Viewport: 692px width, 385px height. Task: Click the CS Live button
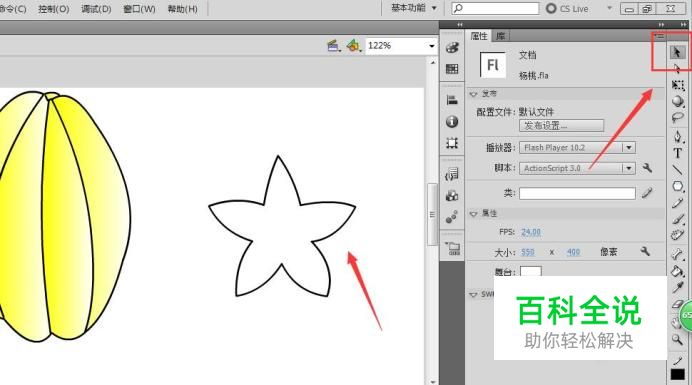pyautogui.click(x=568, y=8)
